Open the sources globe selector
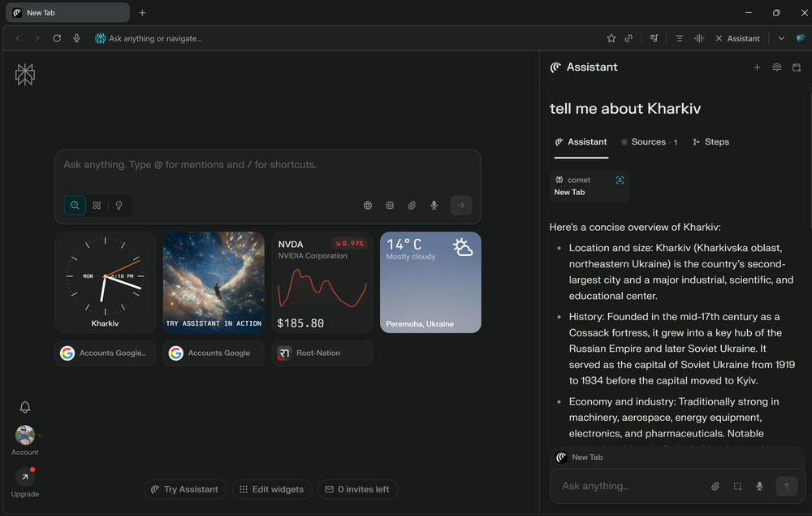This screenshot has height=516, width=812. [x=368, y=205]
